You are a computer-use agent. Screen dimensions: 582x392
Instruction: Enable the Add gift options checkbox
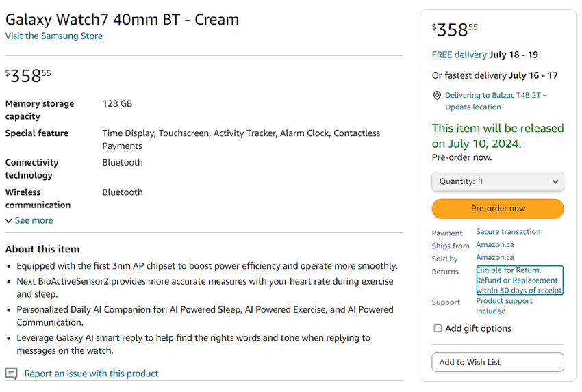438,328
